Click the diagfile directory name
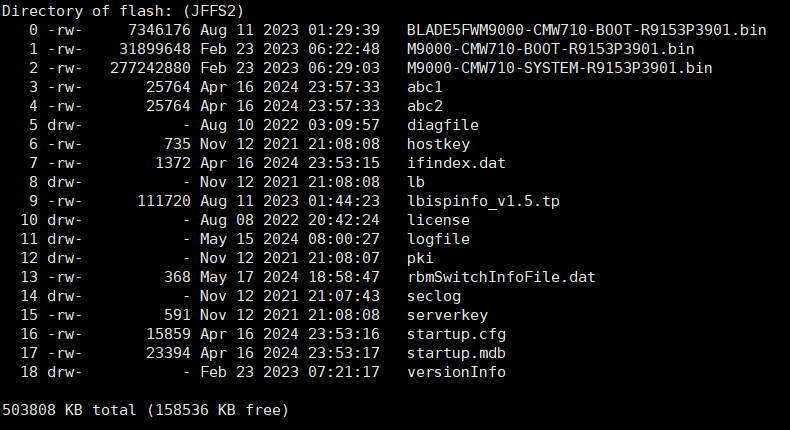This screenshot has width=790, height=430. pyautogui.click(x=442, y=125)
